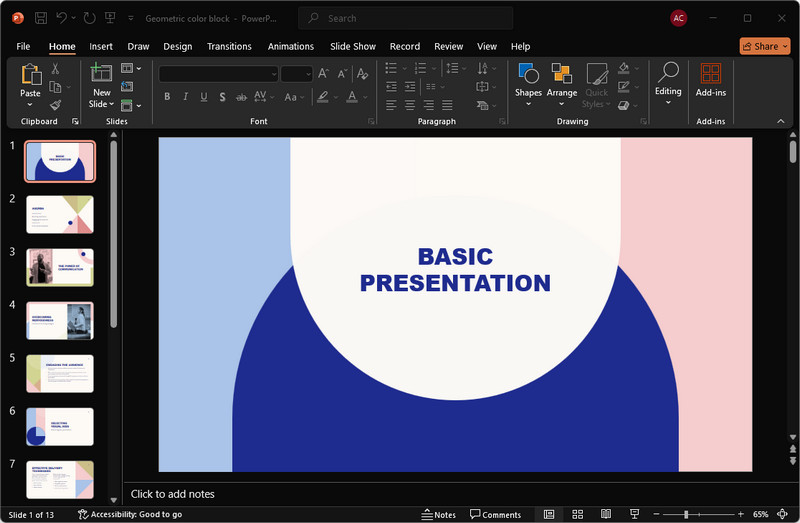The image size is (800, 523).
Task: Center align text
Action: (410, 105)
